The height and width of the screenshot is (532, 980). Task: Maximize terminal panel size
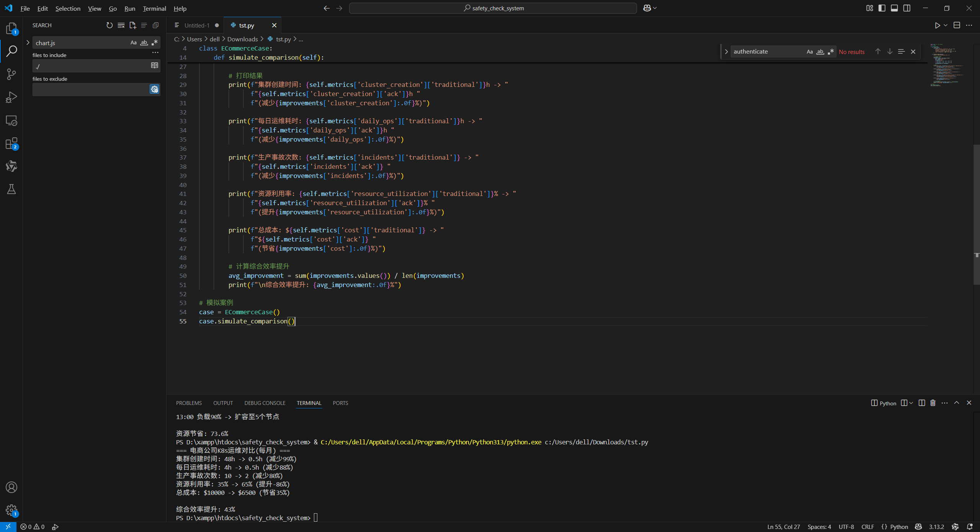coord(957,403)
